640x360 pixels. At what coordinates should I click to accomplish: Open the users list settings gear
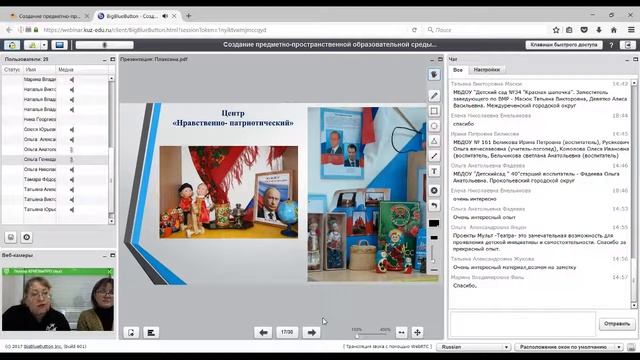coord(27,237)
